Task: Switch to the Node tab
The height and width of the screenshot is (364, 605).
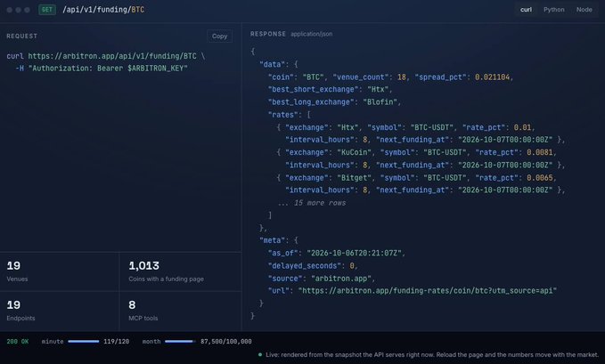Action: point(584,10)
